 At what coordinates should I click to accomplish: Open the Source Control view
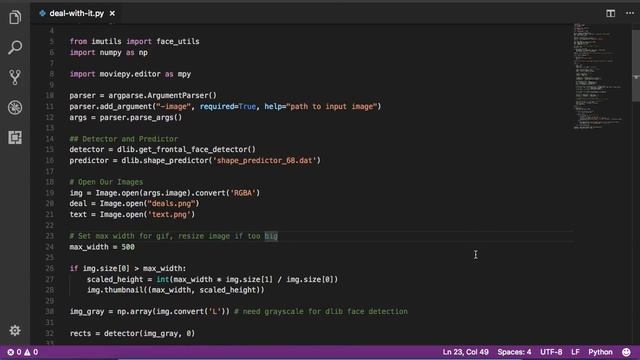coord(15,77)
